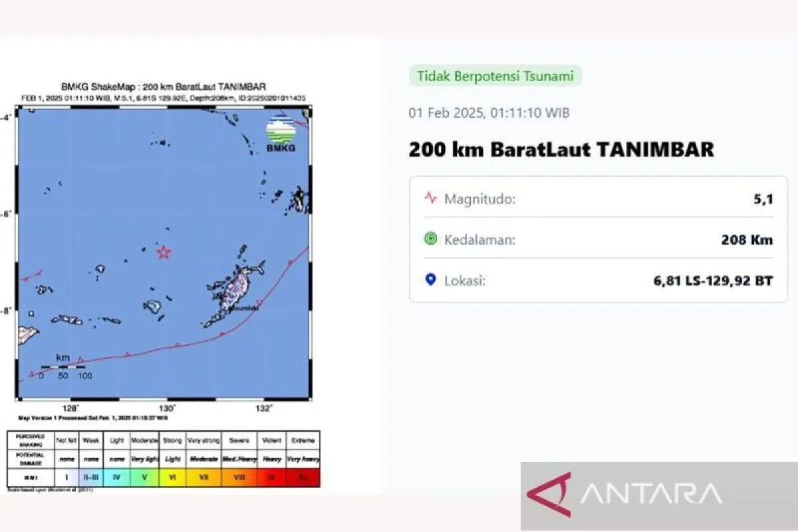
Task: Pick the light blue MMI IV swatch
Action: pyautogui.click(x=116, y=477)
